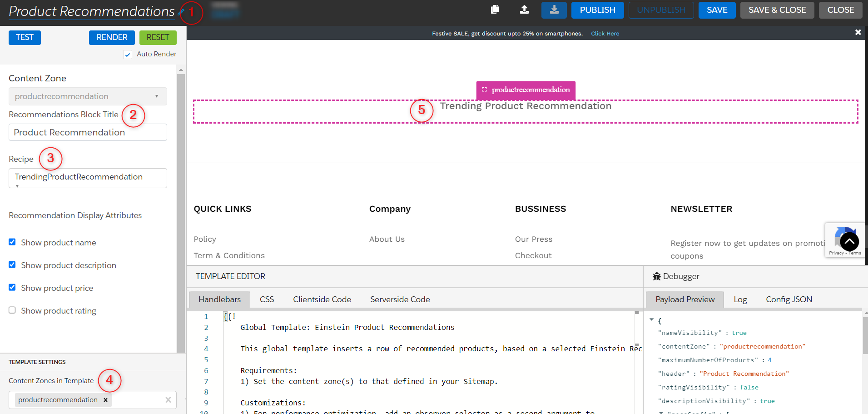Image resolution: width=868 pixels, height=414 pixels.
Task: Click the CLOSE button
Action: pyautogui.click(x=840, y=10)
